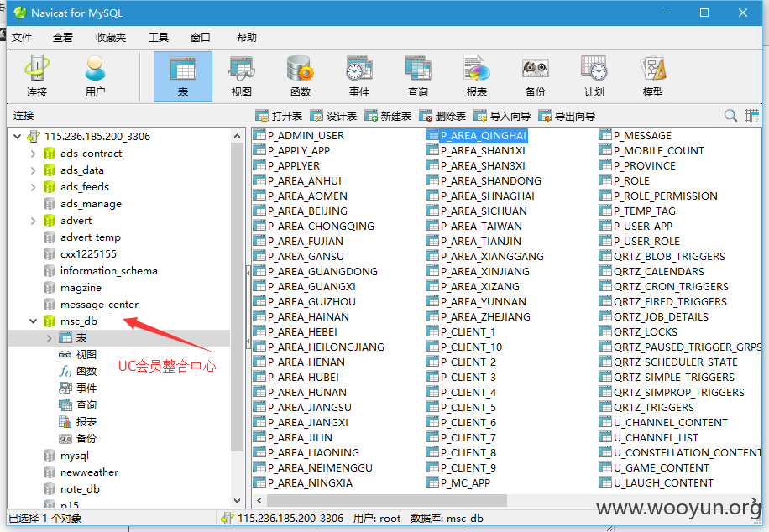Image resolution: width=769 pixels, height=532 pixels.
Task: Click the search magnifier icon
Action: (730, 116)
